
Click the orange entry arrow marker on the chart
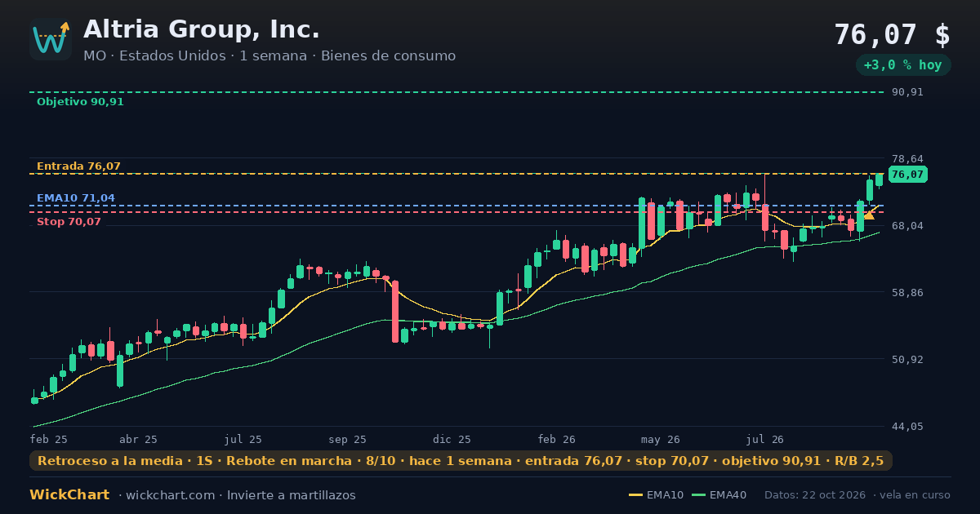coord(869,214)
